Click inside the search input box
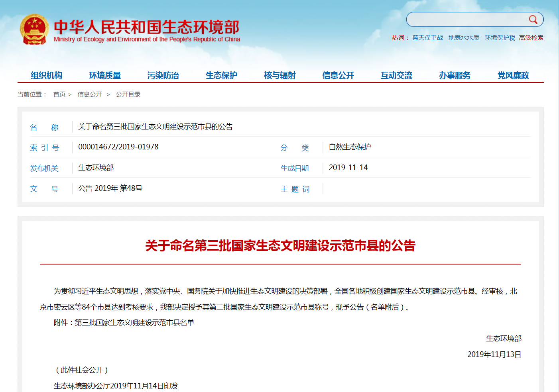Screen dimensions: 559x392 pyautogui.click(x=466, y=20)
